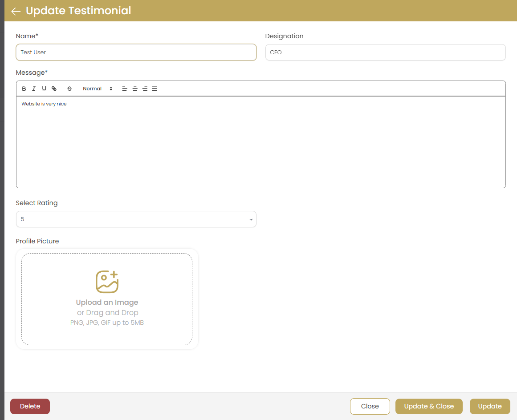This screenshot has width=517, height=420.
Task: Justify the message text
Action: coord(155,88)
